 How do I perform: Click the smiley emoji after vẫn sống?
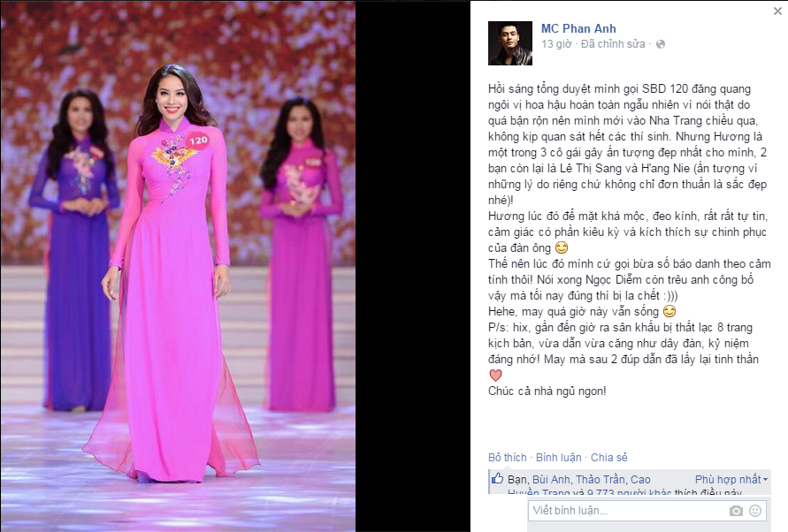(669, 311)
